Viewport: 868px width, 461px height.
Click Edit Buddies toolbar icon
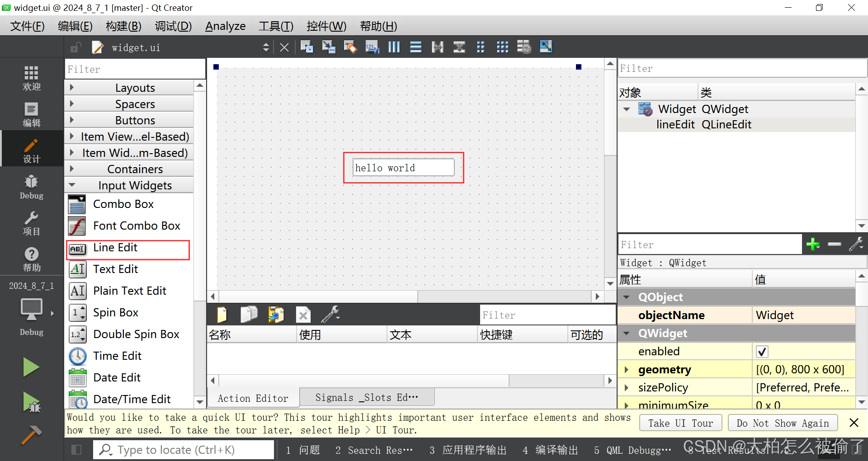click(350, 47)
